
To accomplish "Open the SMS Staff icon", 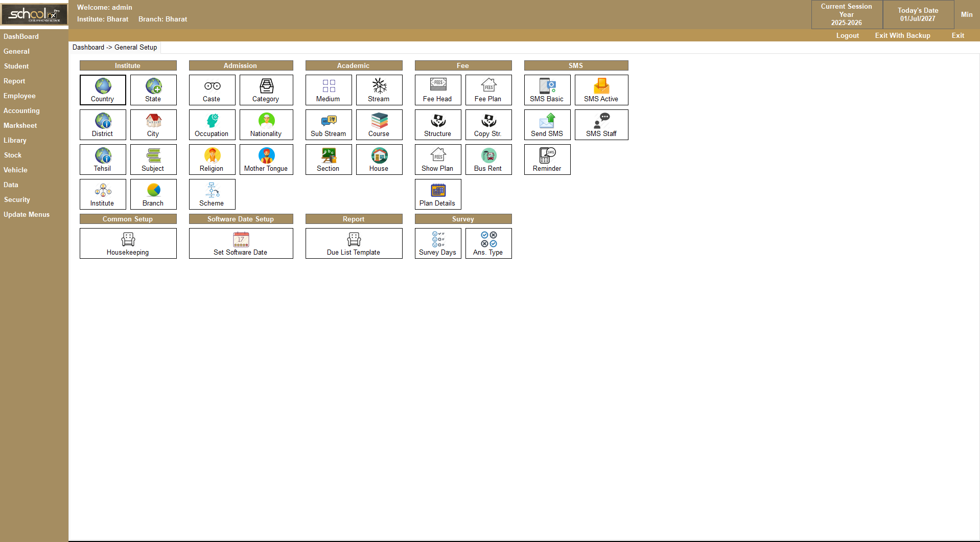I will click(x=601, y=125).
